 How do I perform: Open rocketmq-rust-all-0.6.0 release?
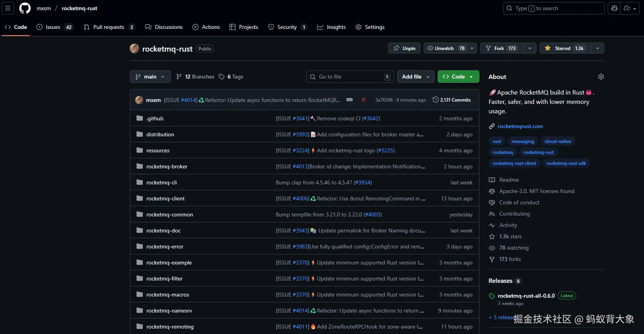pos(526,296)
